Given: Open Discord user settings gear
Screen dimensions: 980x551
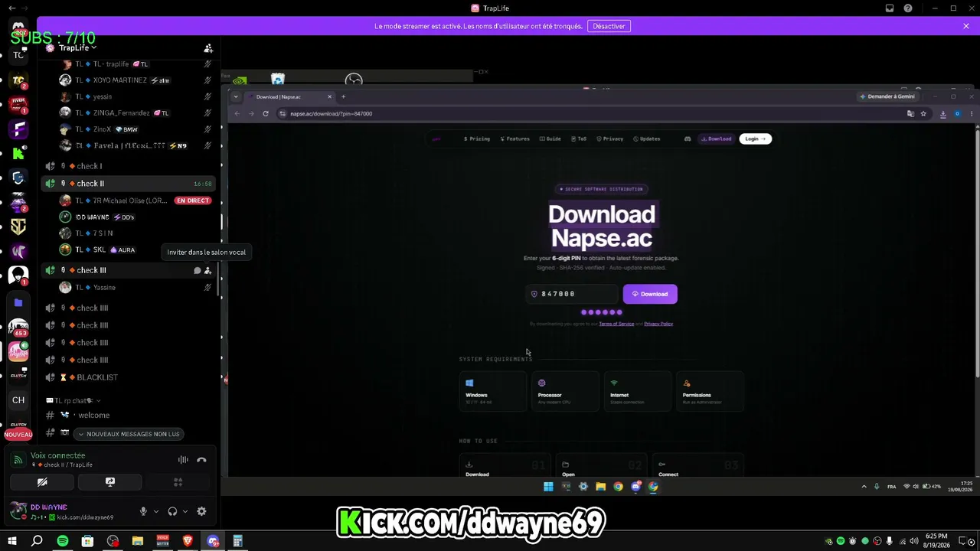Looking at the screenshot, I should click(201, 511).
